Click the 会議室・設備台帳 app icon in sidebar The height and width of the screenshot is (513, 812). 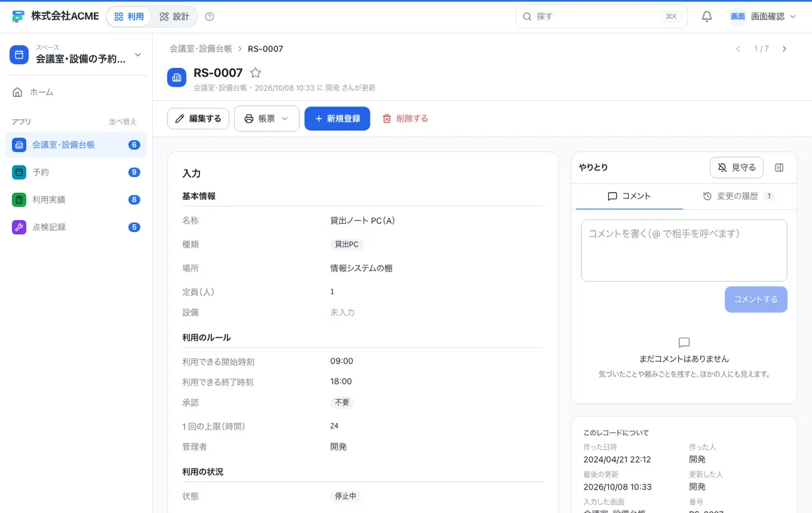19,145
